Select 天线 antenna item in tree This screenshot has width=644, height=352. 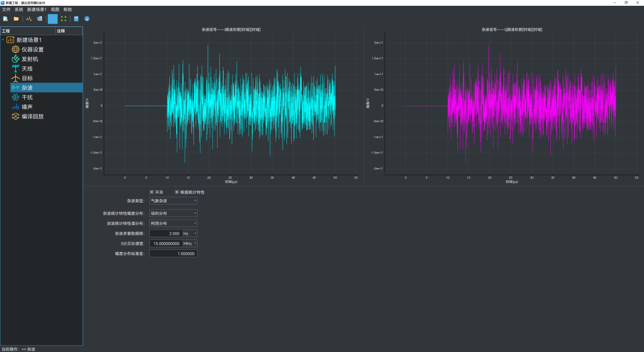tap(27, 68)
